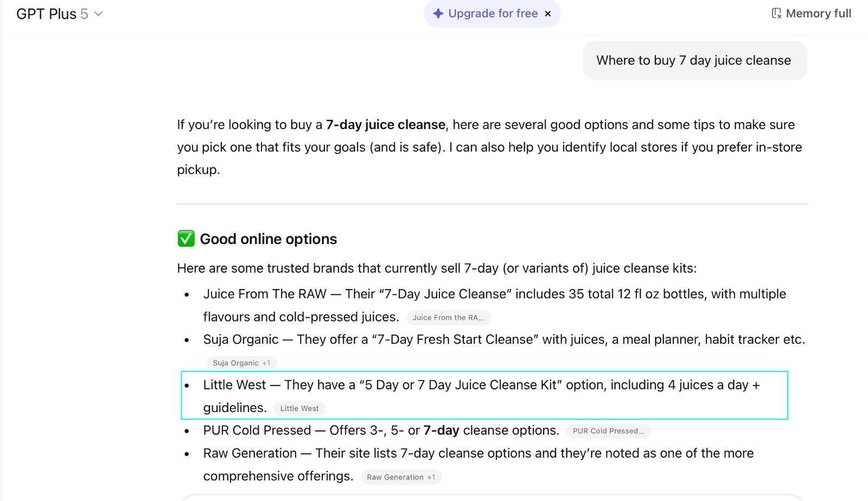Viewport: 868px width, 501px height.
Task: Click the Upgrade for free button
Action: (493, 14)
